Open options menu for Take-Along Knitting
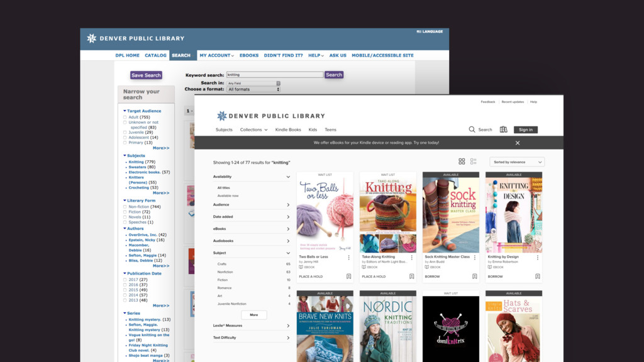644x362 pixels. tap(411, 257)
